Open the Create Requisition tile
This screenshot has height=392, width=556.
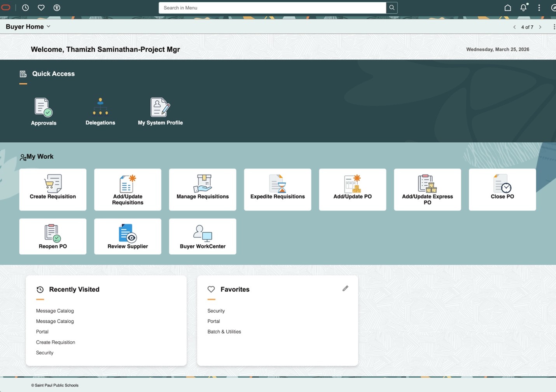pyautogui.click(x=53, y=189)
